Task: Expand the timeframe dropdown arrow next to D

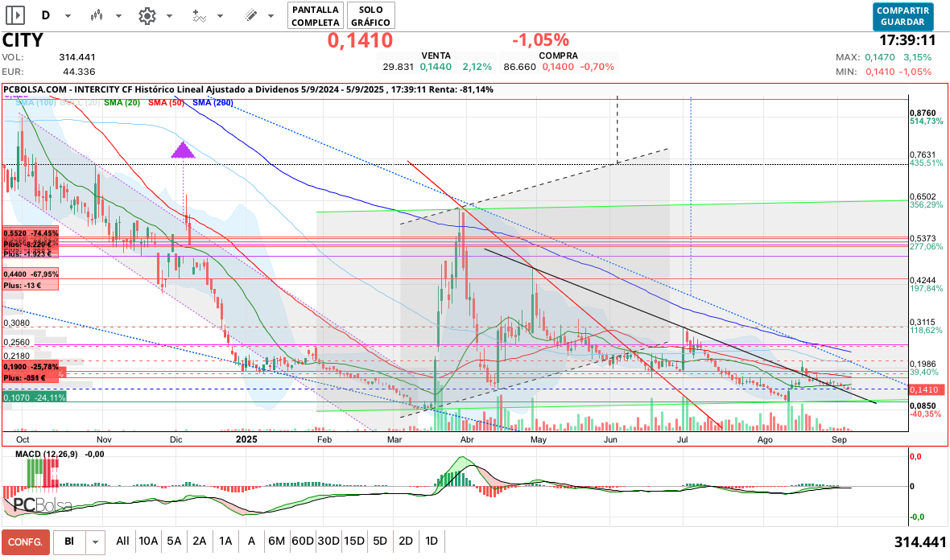Action: [68, 16]
